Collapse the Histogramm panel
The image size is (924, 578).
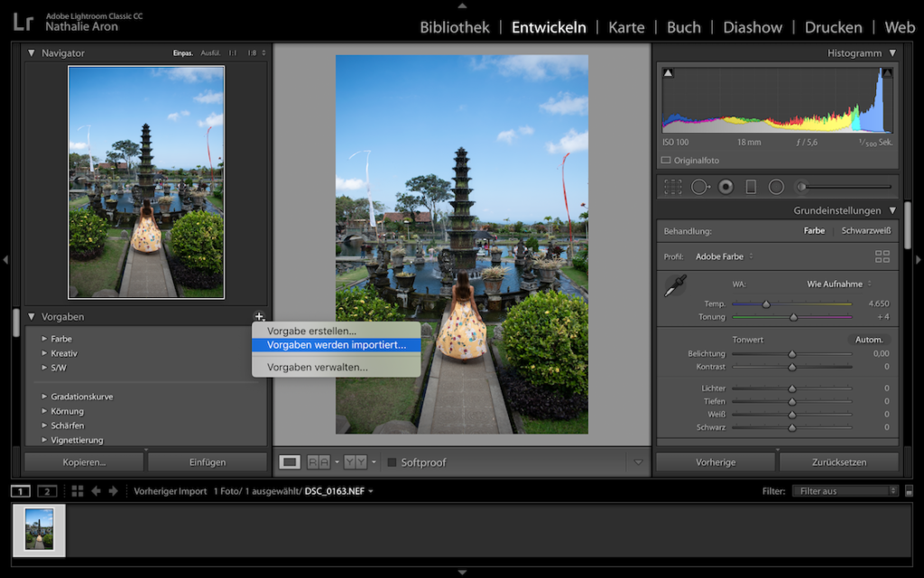click(892, 53)
